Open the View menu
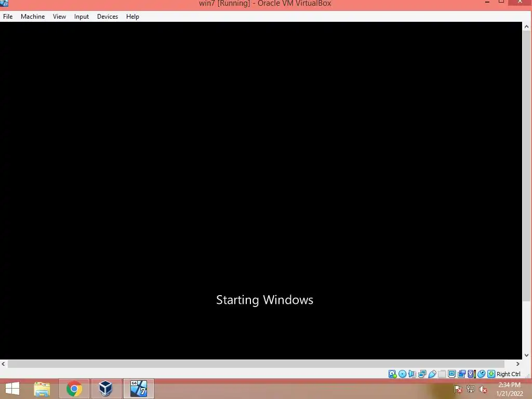 pyautogui.click(x=59, y=16)
